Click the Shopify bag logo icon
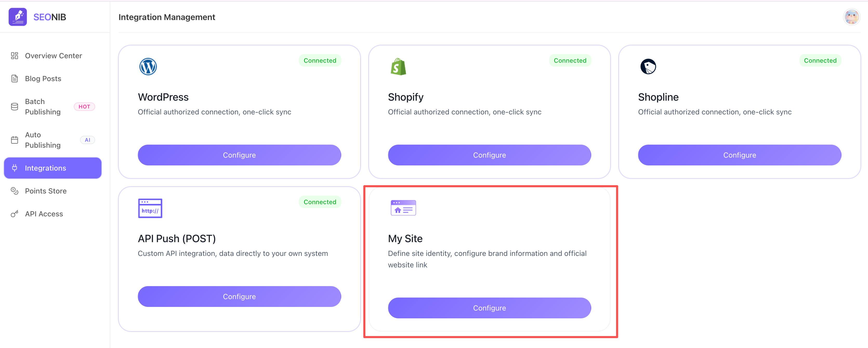This screenshot has height=348, width=868. pos(398,66)
